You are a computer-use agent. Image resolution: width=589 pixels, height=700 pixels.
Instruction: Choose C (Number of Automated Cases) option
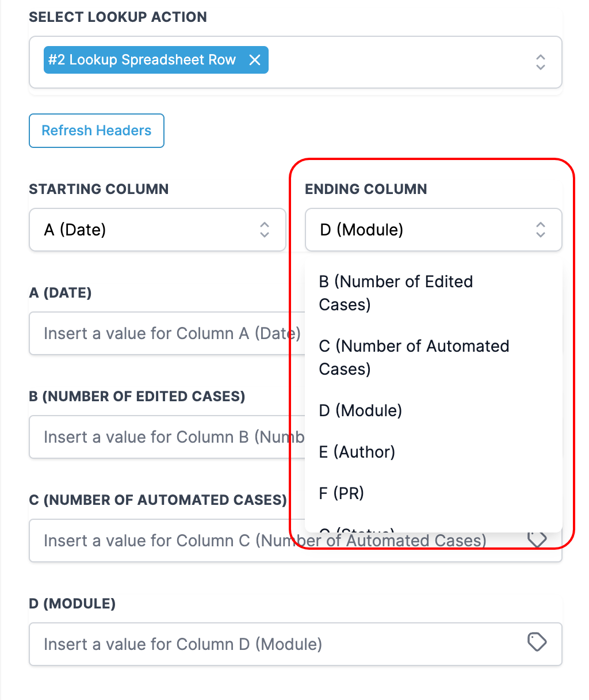click(x=414, y=357)
